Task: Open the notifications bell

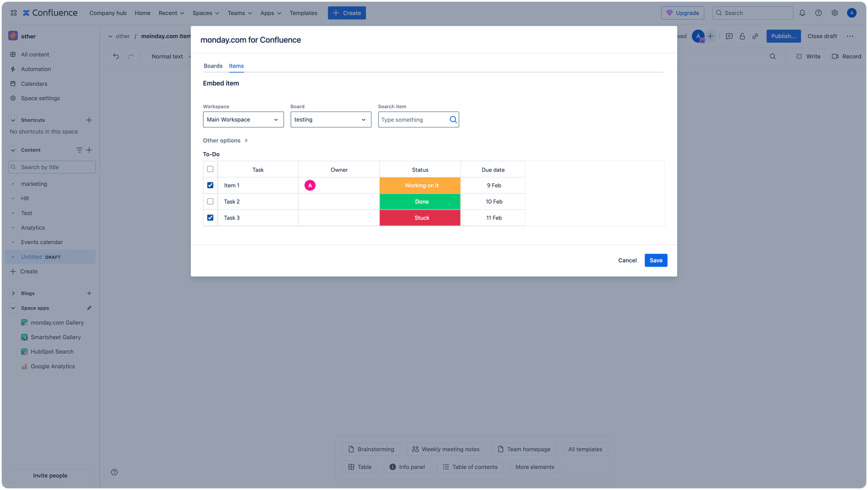Action: pos(802,13)
